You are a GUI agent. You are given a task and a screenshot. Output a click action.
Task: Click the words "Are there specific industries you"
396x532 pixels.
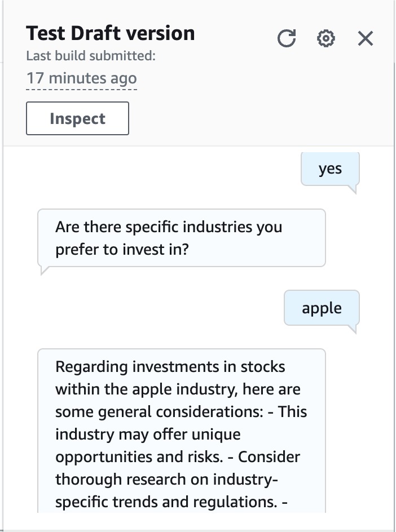tap(169, 227)
